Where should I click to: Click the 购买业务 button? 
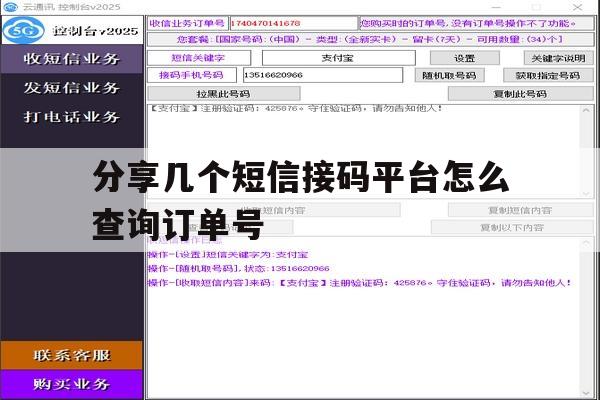[72, 384]
